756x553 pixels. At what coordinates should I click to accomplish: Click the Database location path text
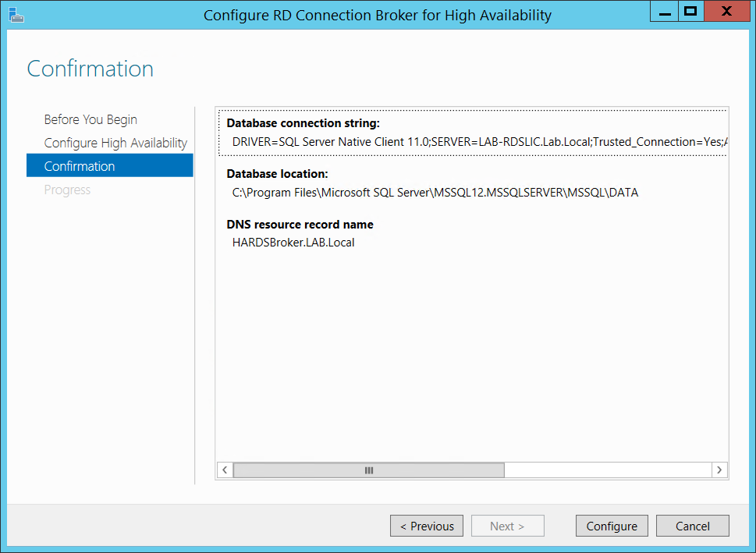(x=435, y=192)
